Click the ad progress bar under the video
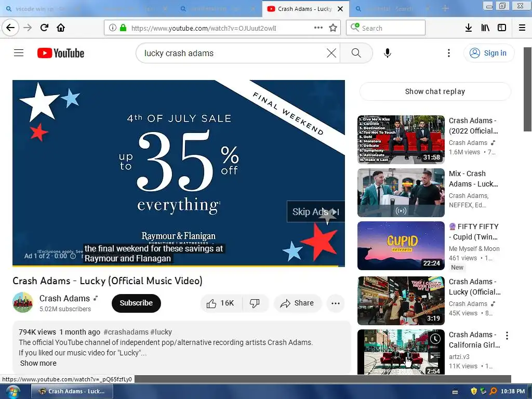The image size is (532, 399). [x=179, y=266]
